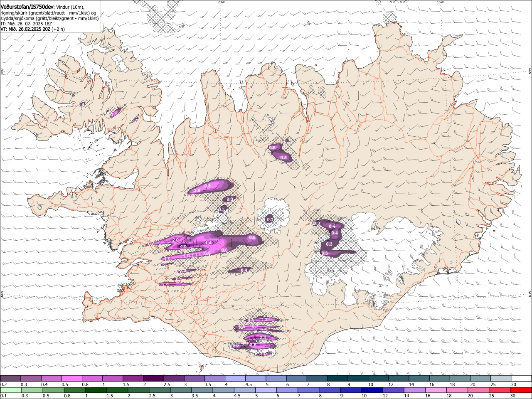Select top-row swatch between 12 and 14
The width and height of the screenshot is (532, 399).
(x=399, y=379)
